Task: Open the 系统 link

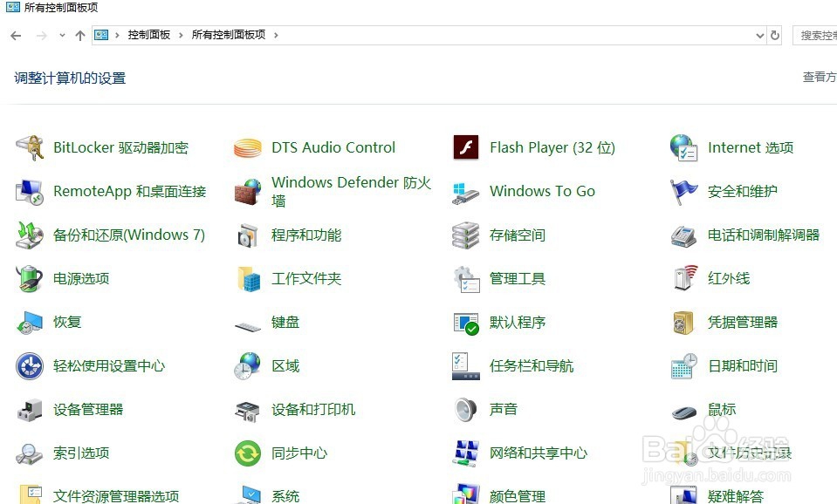Action: coord(285,496)
